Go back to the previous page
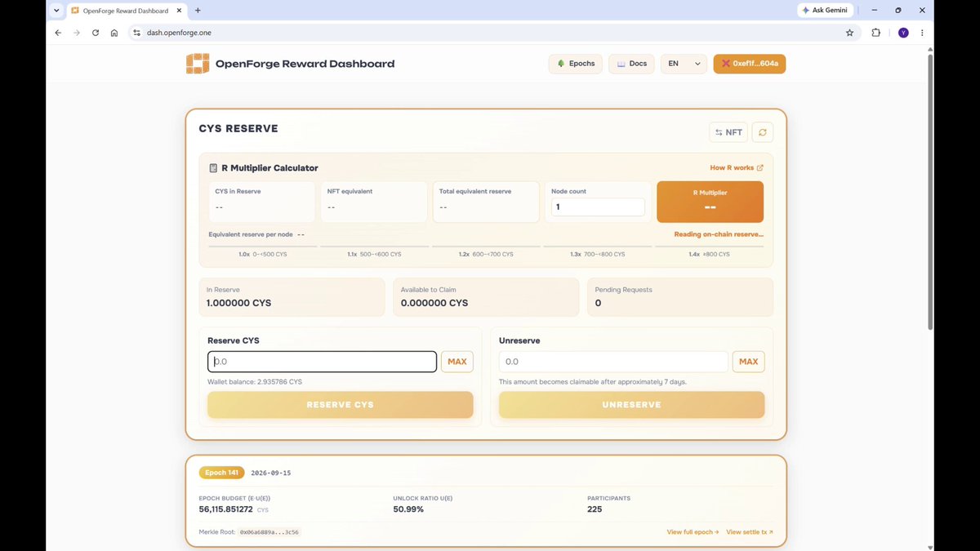Image resolution: width=980 pixels, height=551 pixels. pos(58,33)
